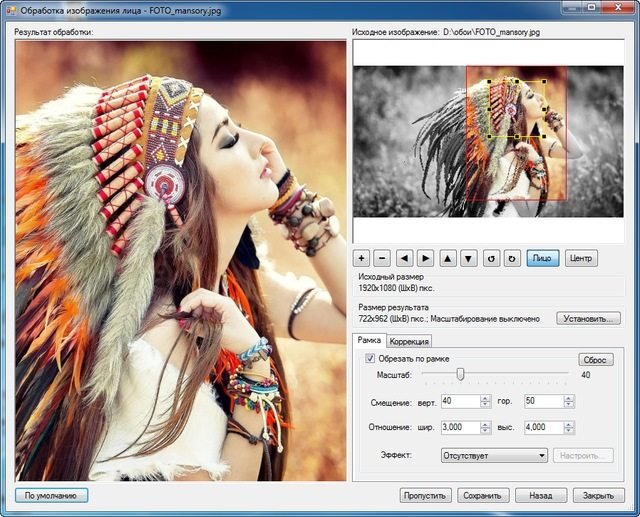Click the Сохранить save button

coord(483,496)
